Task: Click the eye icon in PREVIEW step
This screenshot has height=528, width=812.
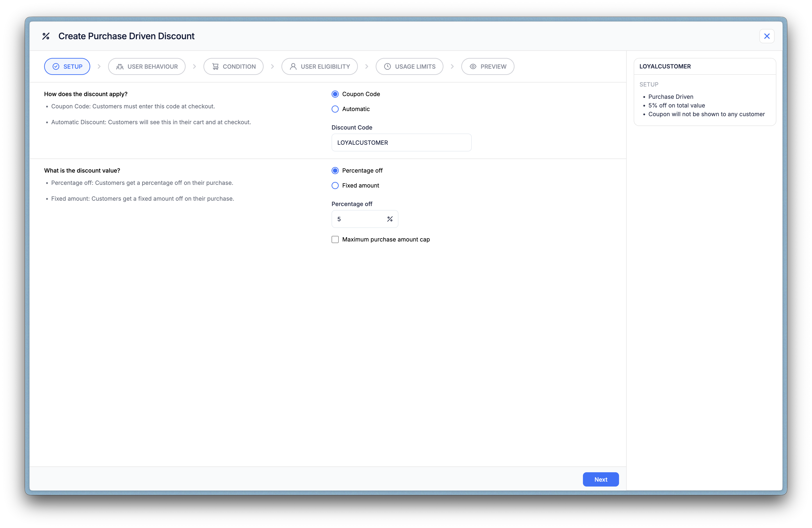Action: pyautogui.click(x=473, y=66)
